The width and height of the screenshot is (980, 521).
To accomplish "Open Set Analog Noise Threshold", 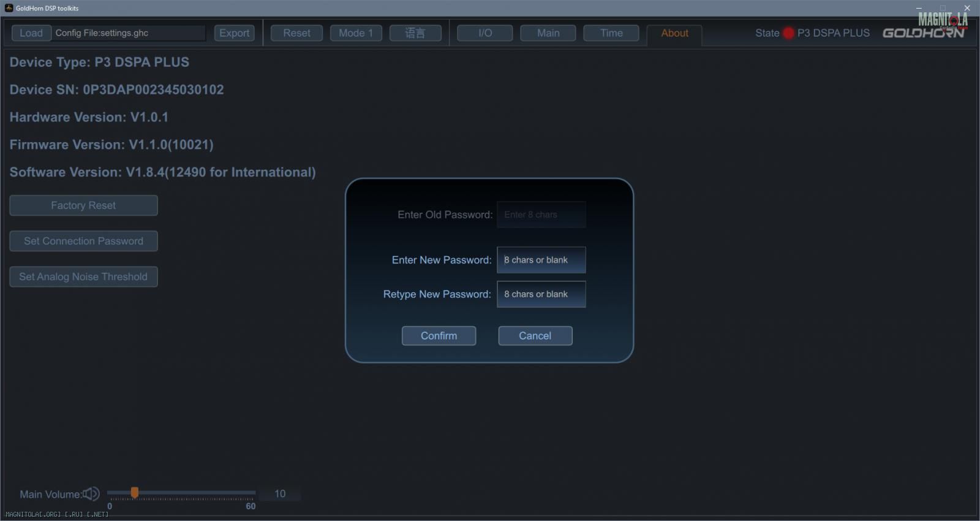I will tap(83, 276).
